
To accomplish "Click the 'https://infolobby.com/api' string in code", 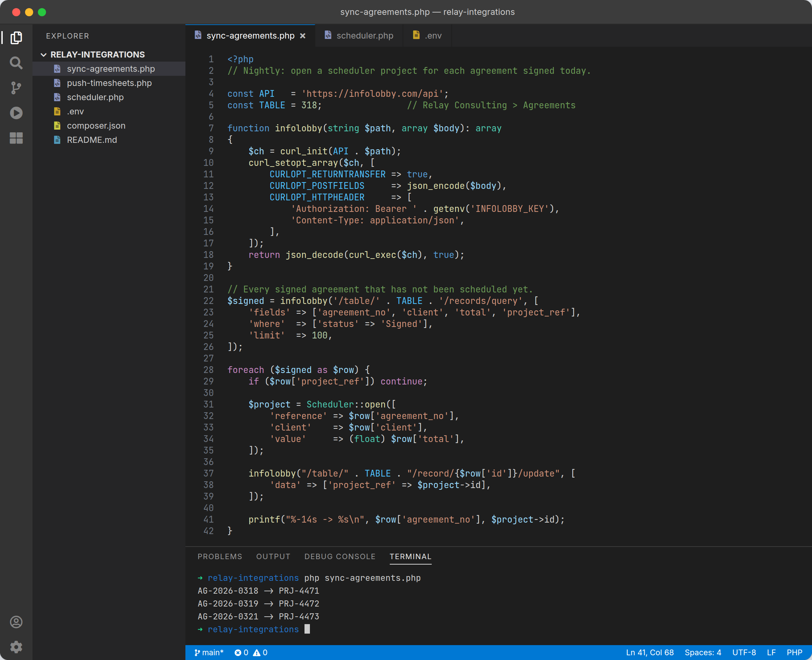I will (373, 94).
